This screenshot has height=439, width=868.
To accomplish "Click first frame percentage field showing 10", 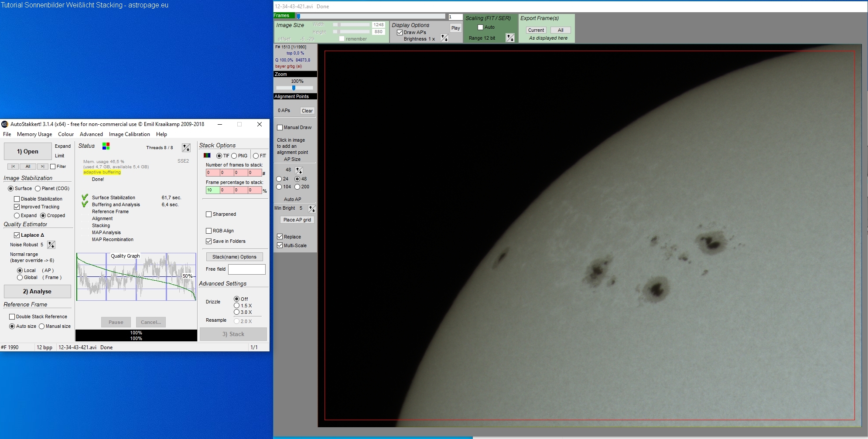I will tap(213, 190).
